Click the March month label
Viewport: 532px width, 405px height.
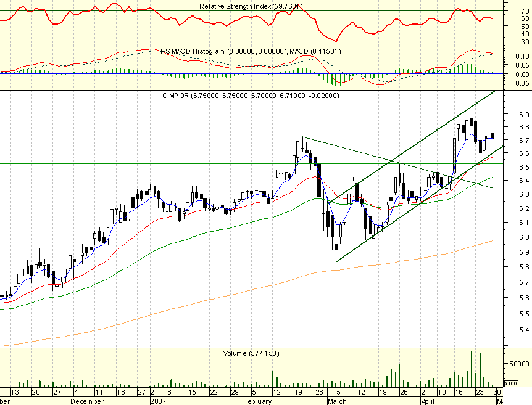(337, 401)
